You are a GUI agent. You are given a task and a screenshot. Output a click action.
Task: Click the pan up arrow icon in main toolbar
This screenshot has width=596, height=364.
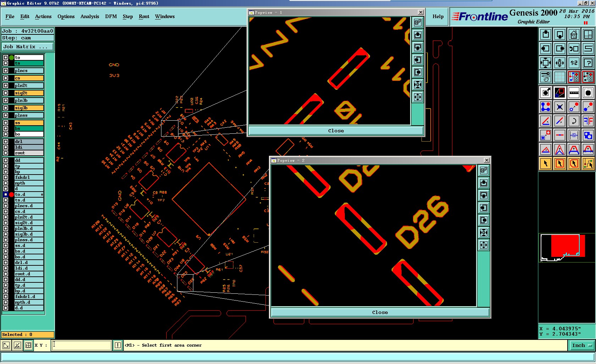(546, 35)
